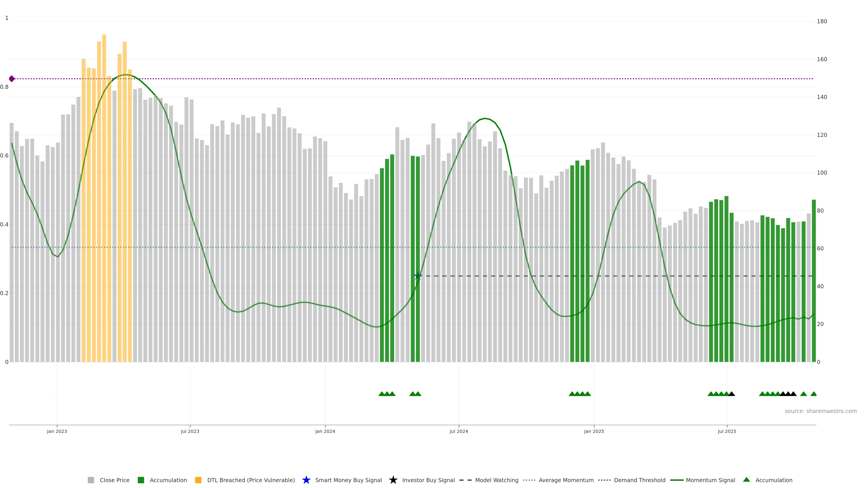Click the first green accumulation triangle marker
Viewport: 868px width, 488px height.
coord(381,394)
